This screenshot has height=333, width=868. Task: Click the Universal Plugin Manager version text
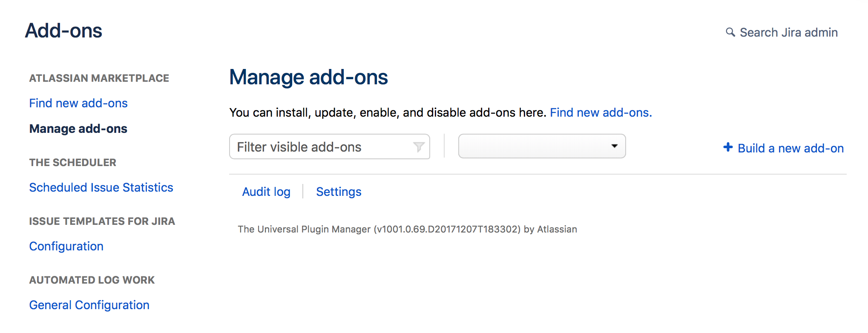(x=407, y=229)
